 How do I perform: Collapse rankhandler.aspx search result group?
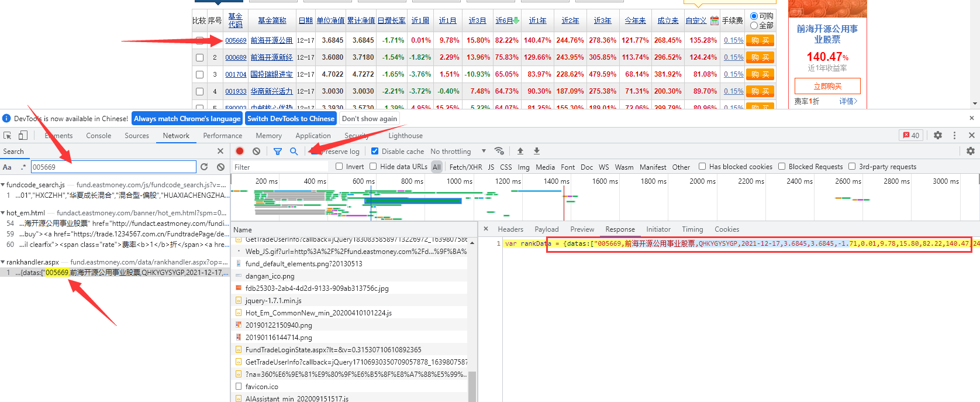pyautogui.click(x=3, y=262)
